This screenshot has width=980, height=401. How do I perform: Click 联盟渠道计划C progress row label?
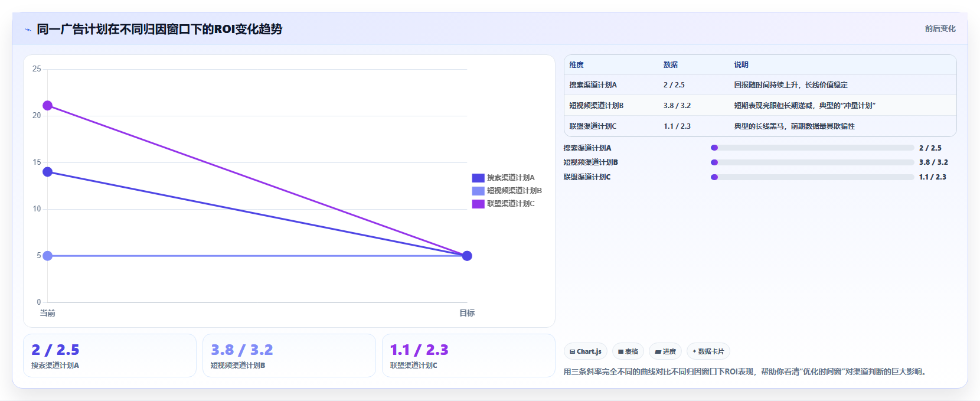(x=587, y=177)
